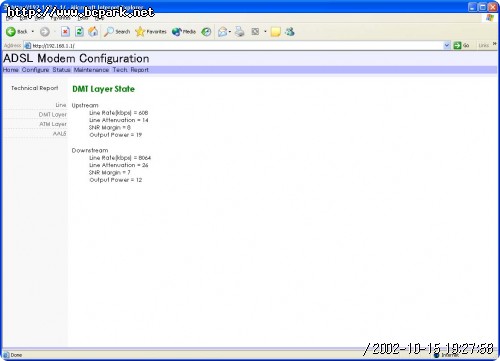The height and width of the screenshot is (361, 500).
Task: Maximize the Internet Explorer window
Action: coord(482,7)
